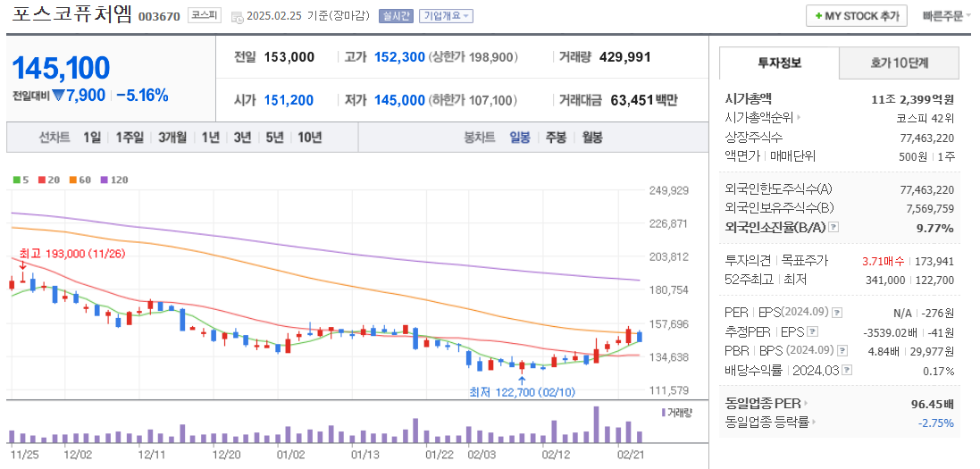Click the 저가 value 145,000

[400, 100]
